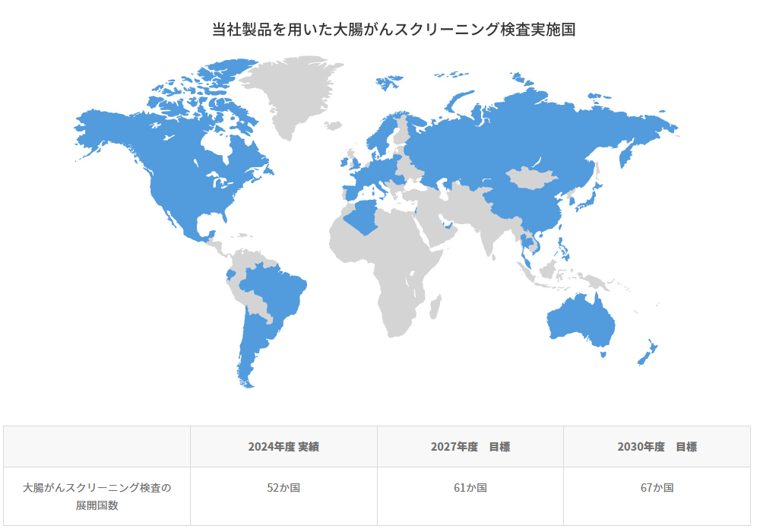Click the map title 当社製品を用いた大腸がんスクリーニング検査実施国
Viewport: 760px width, 532px height.
coord(394,30)
